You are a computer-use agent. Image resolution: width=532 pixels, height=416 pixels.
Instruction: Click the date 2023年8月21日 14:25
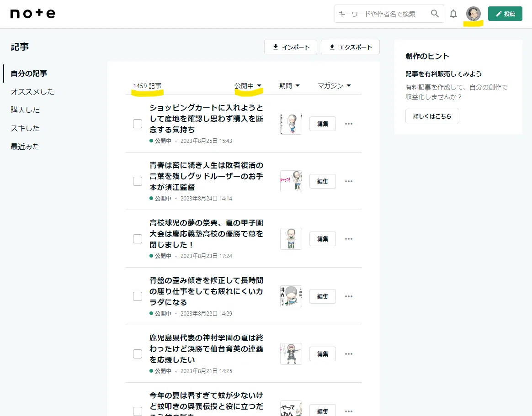(x=206, y=371)
